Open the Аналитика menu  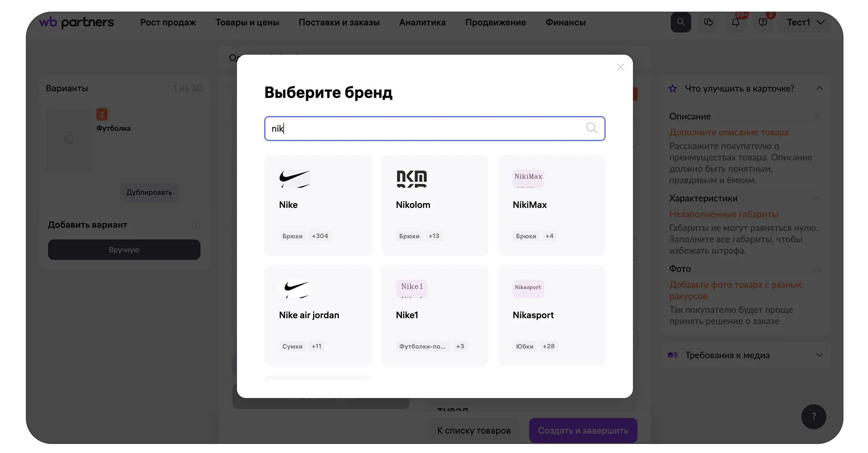[422, 22]
